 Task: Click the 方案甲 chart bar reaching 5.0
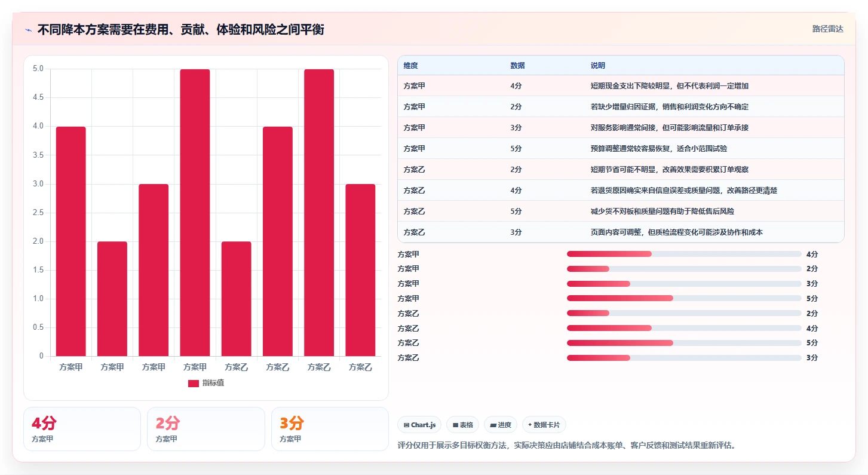click(195, 213)
